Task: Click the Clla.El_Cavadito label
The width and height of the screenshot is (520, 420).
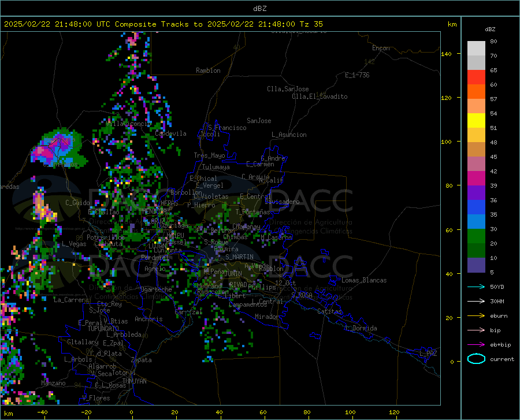Action: click(320, 96)
